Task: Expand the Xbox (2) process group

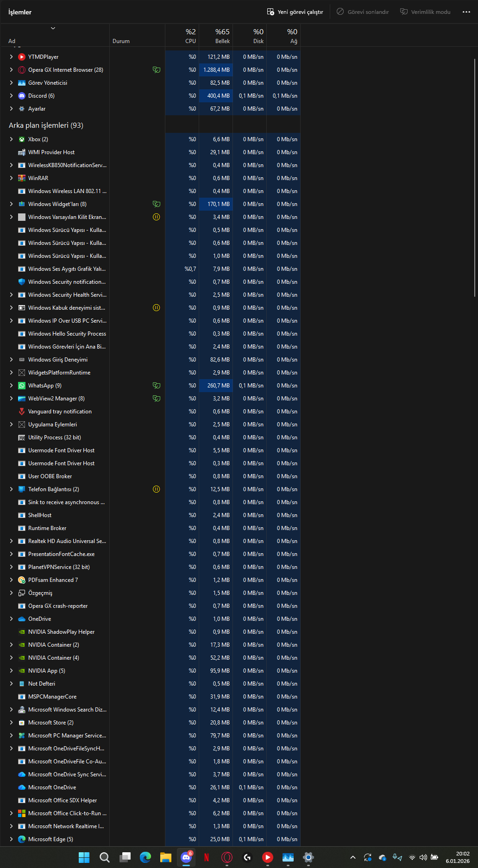Action: click(11, 139)
